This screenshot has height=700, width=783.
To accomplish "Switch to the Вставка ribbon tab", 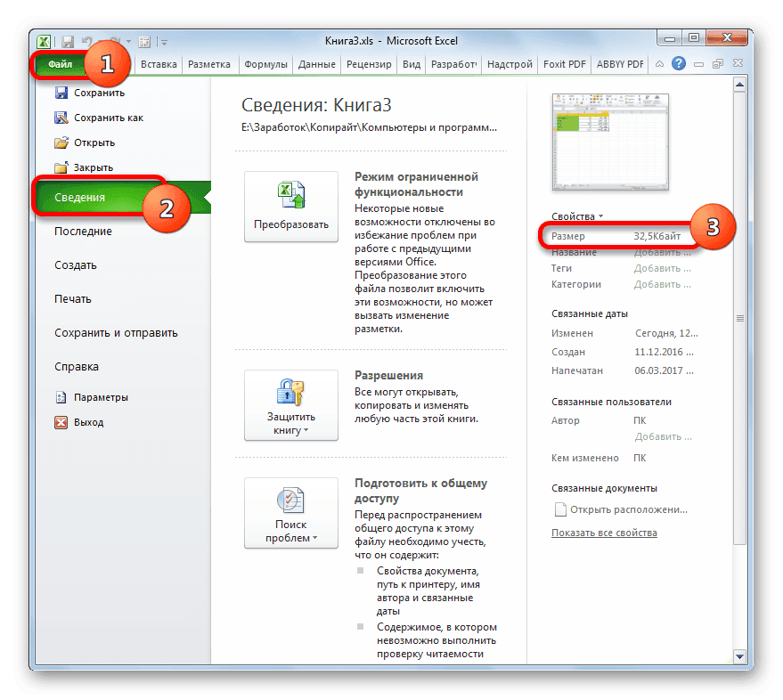I will pyautogui.click(x=158, y=63).
